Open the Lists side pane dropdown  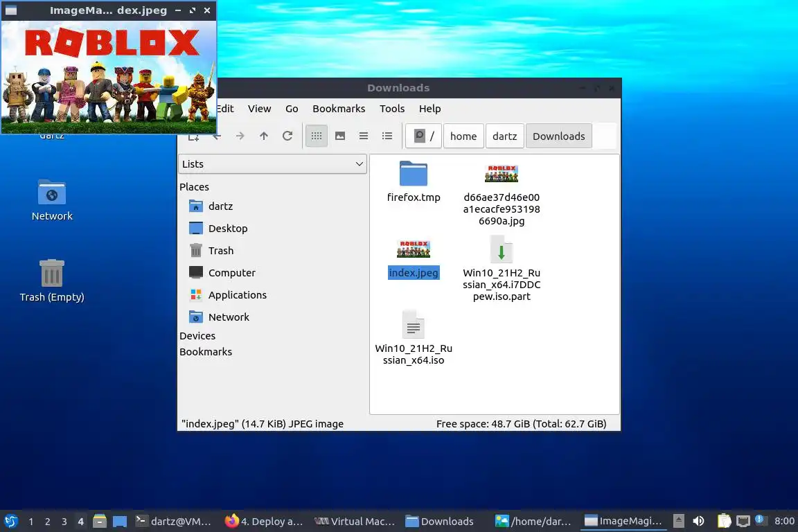coord(273,164)
